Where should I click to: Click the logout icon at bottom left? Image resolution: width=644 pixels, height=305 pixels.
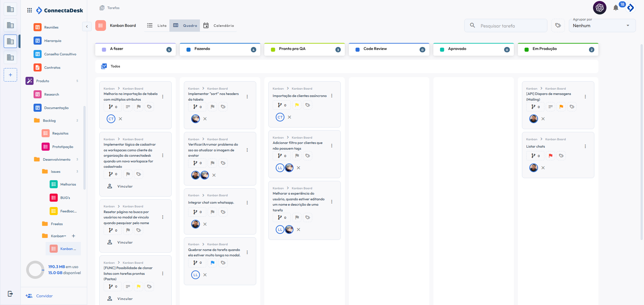tap(10, 294)
